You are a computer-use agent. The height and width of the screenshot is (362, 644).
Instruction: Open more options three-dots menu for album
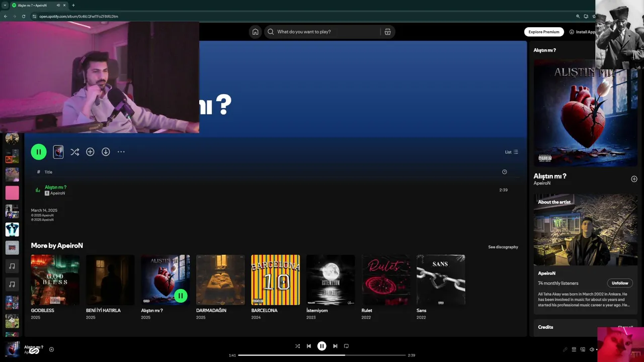121,152
